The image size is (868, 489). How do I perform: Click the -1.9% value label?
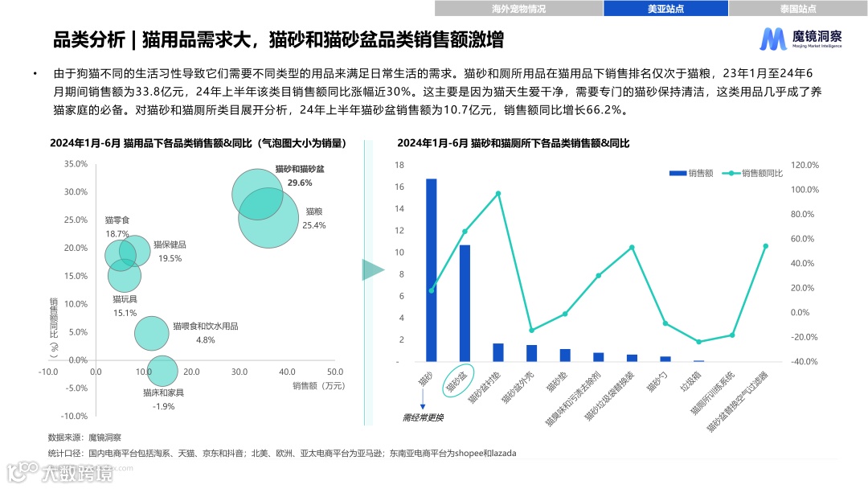pyautogui.click(x=163, y=406)
